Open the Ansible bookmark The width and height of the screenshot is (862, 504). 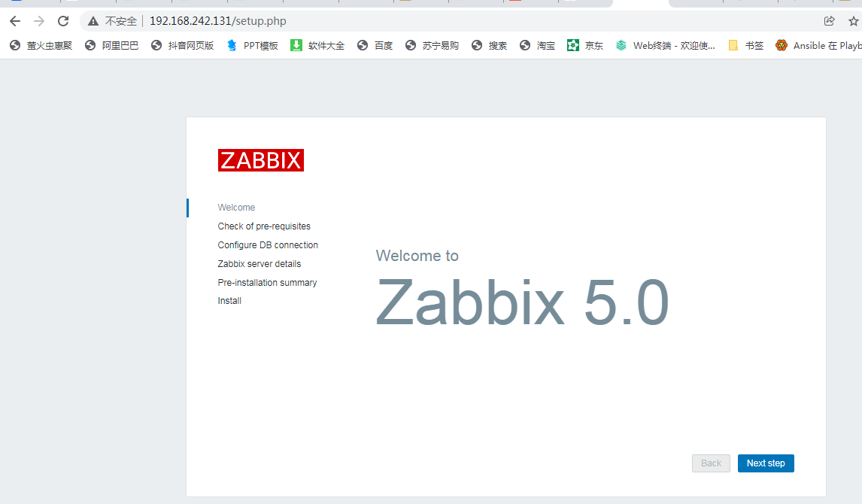pos(818,46)
